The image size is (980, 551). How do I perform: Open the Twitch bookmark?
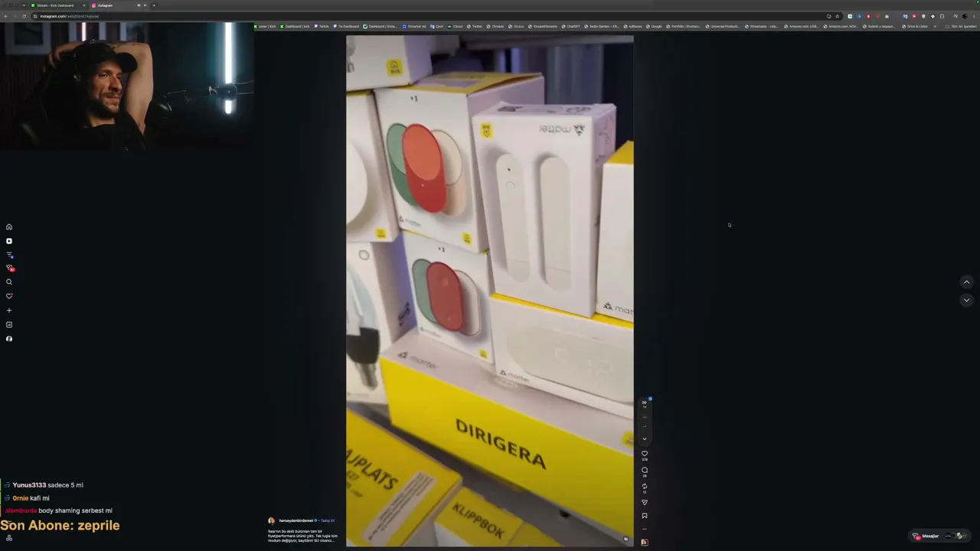click(322, 26)
